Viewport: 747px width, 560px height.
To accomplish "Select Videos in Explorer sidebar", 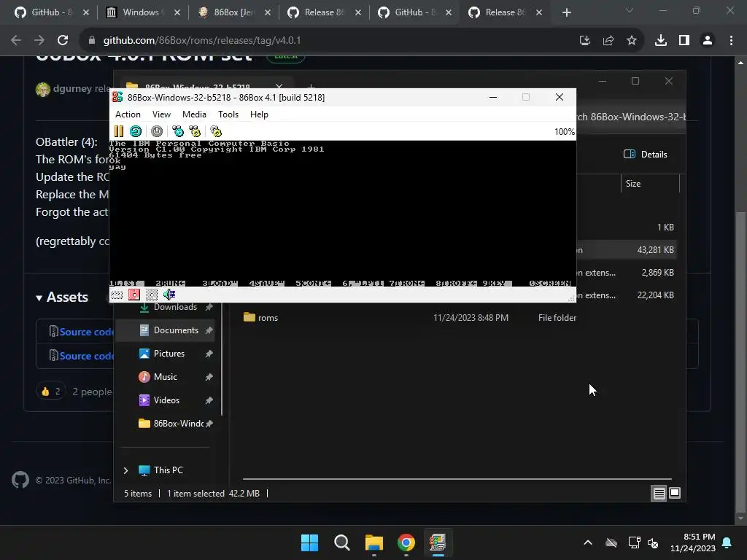I will point(166,400).
